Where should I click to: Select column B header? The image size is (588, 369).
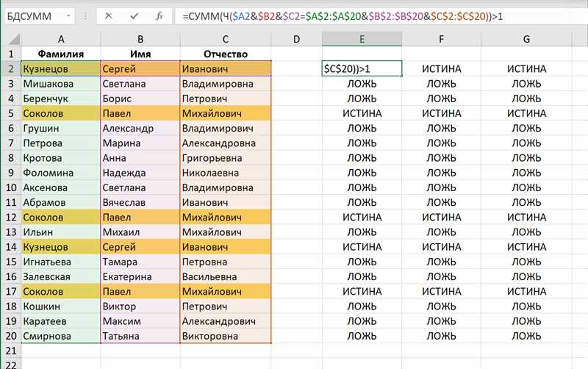tap(140, 39)
